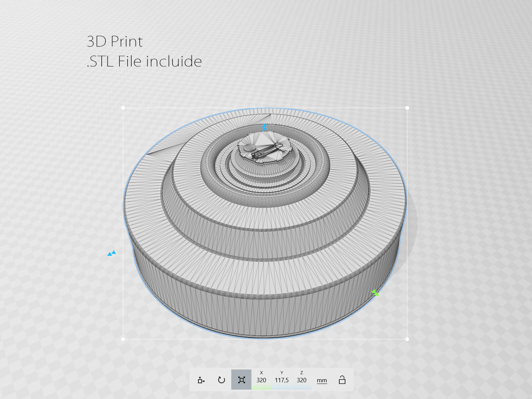Grab the bottom-right bounding box handle

[x=407, y=339]
